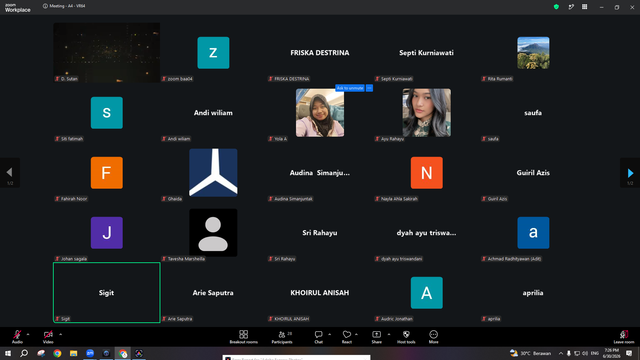Click Siti fatimah's S avatar

click(x=107, y=113)
